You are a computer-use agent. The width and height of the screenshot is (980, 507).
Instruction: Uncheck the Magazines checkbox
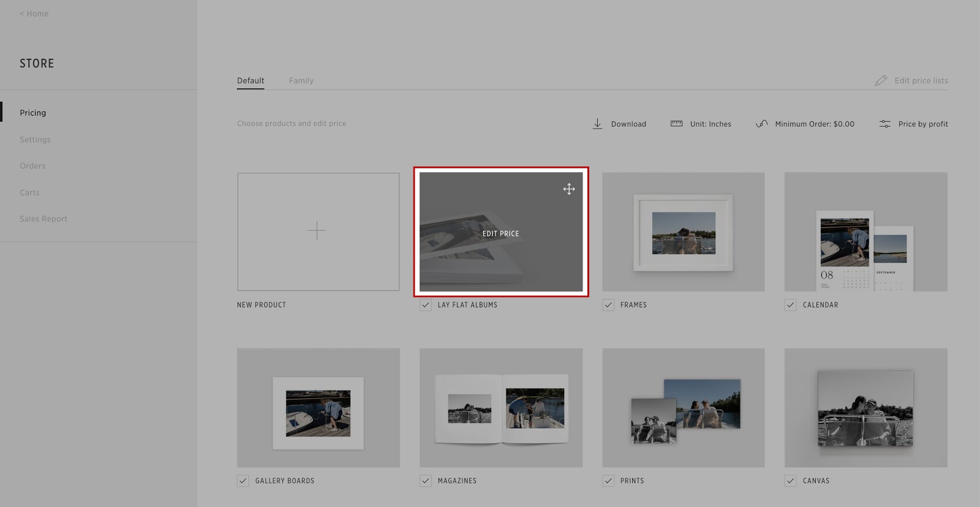pyautogui.click(x=426, y=481)
